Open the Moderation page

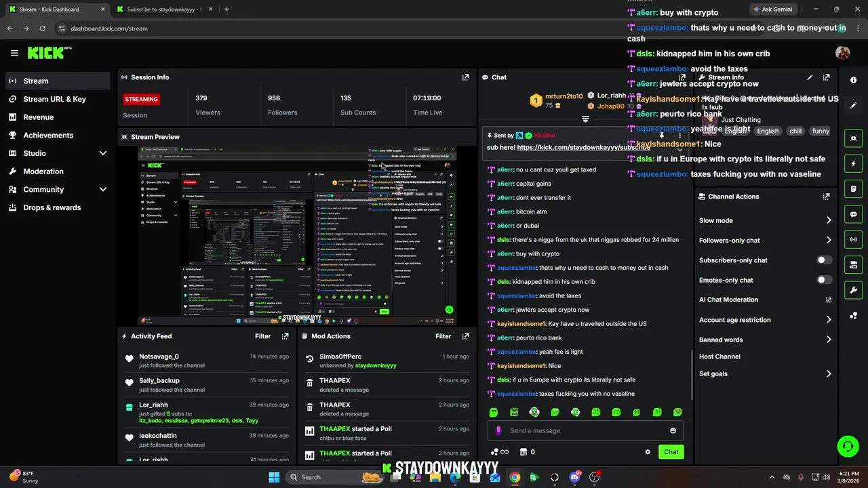pyautogui.click(x=58, y=171)
